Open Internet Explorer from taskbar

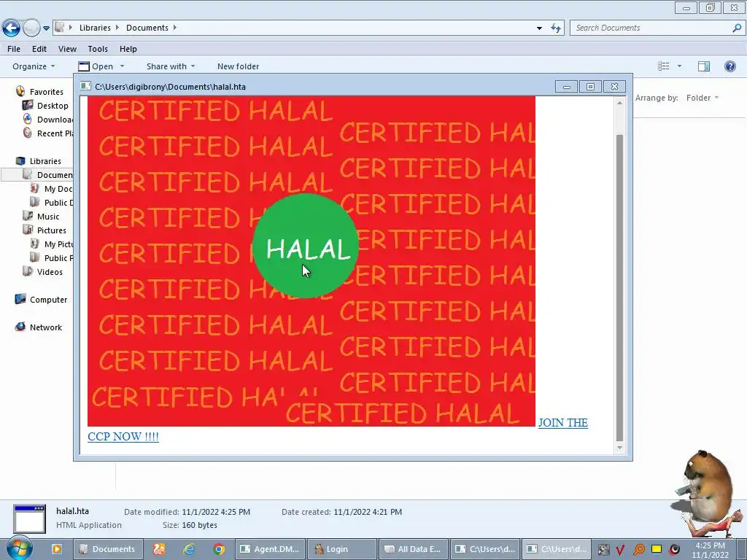tap(189, 549)
